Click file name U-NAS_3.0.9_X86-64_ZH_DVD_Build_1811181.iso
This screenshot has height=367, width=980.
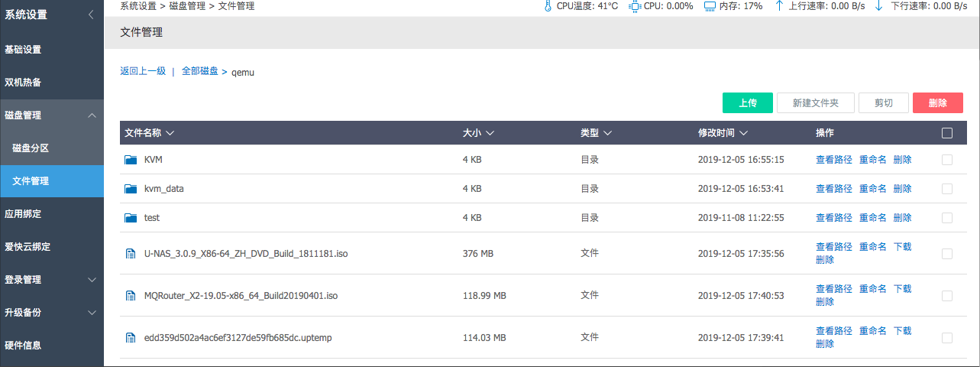pos(246,253)
